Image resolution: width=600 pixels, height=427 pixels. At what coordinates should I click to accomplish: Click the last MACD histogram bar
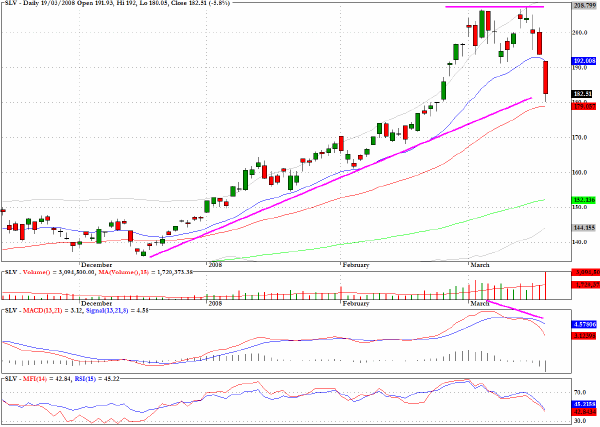(546, 366)
